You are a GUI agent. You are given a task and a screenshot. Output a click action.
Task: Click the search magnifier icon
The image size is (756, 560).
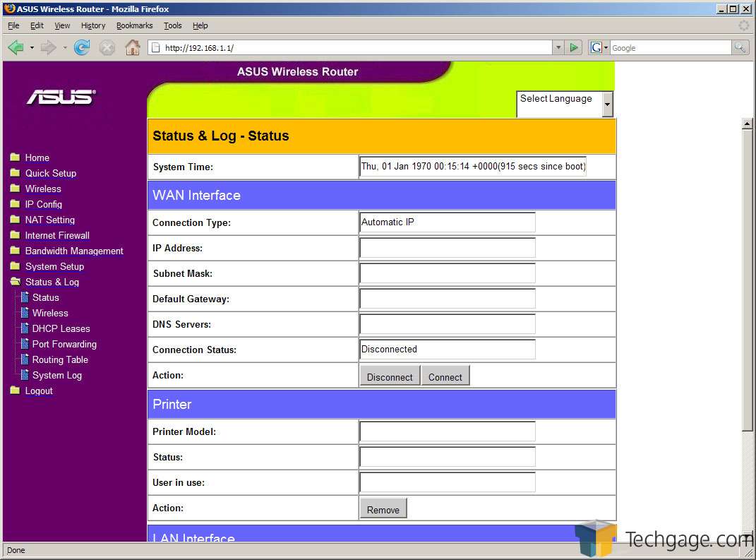(x=740, y=47)
